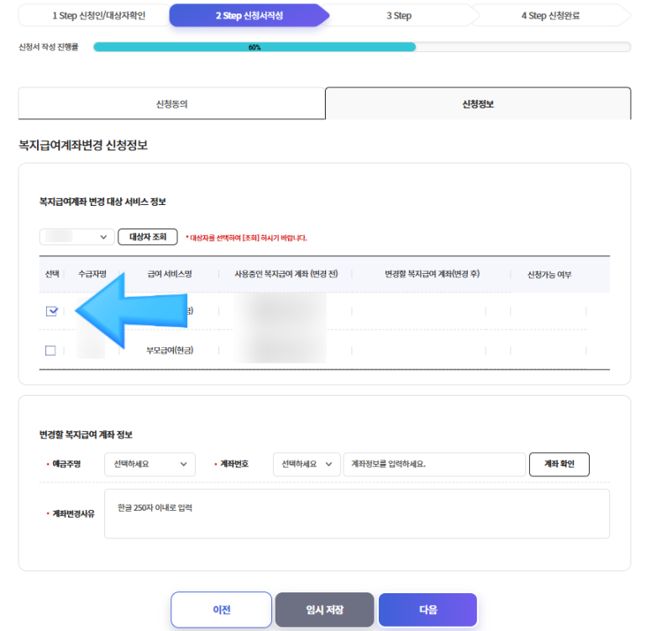This screenshot has height=631, width=672.
Task: Click the 이전 button
Action: [x=221, y=609]
